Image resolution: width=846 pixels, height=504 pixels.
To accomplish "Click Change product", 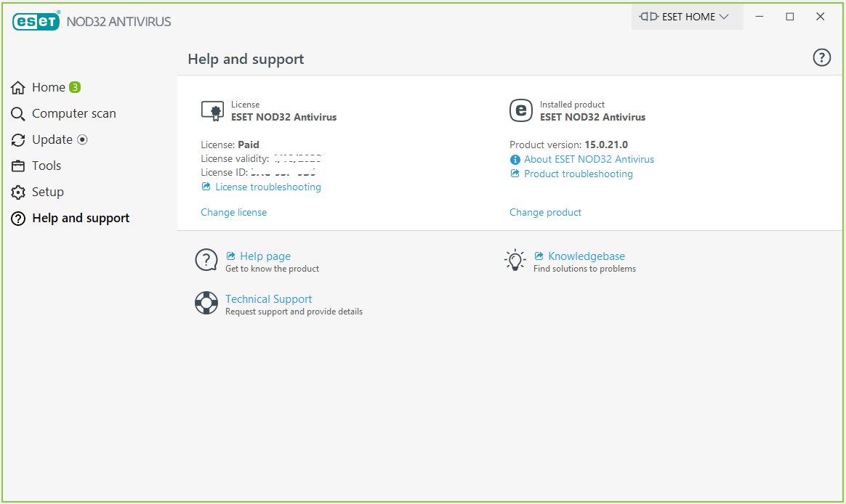I will (545, 212).
